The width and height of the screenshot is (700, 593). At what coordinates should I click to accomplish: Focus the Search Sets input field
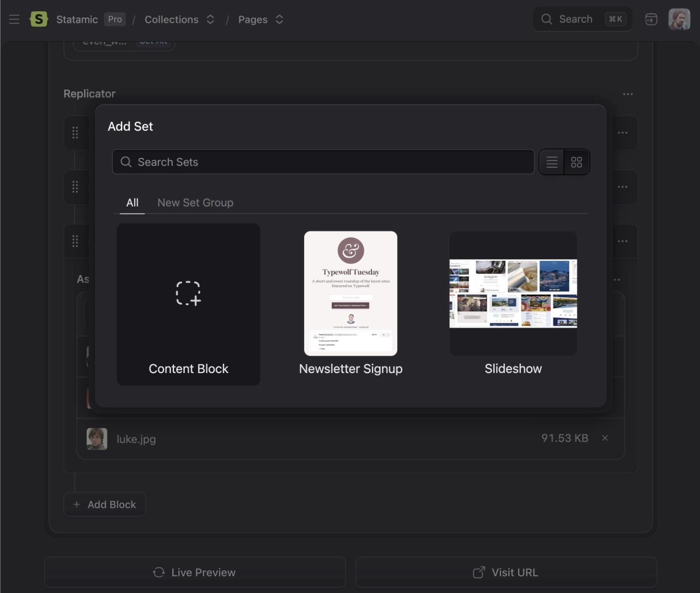click(327, 162)
